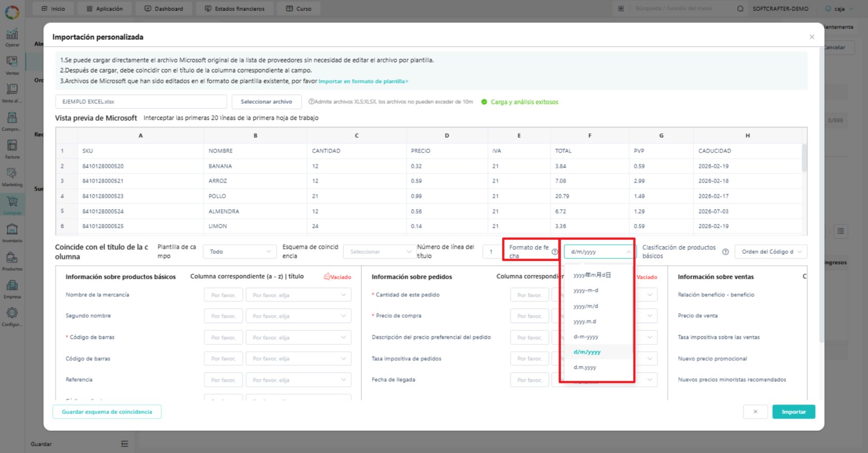This screenshot has height=453, width=868.
Task: Open the Configur... gear sidebar icon
Action: coord(12,316)
